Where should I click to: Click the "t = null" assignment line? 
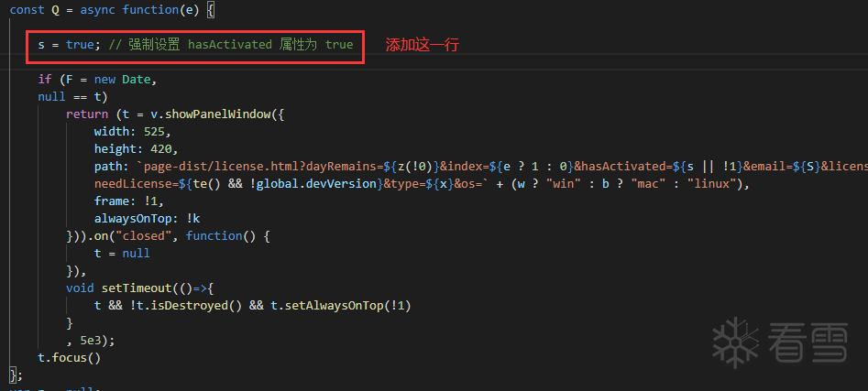(122, 253)
